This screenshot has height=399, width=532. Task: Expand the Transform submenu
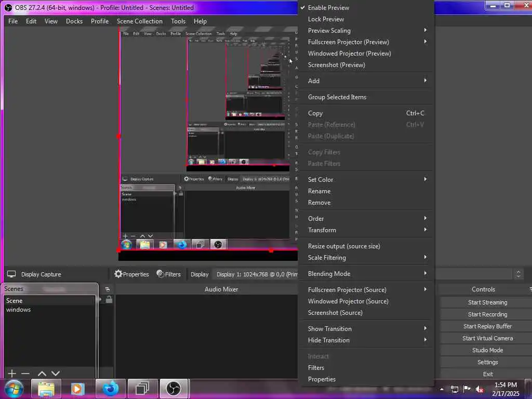pyautogui.click(x=366, y=230)
